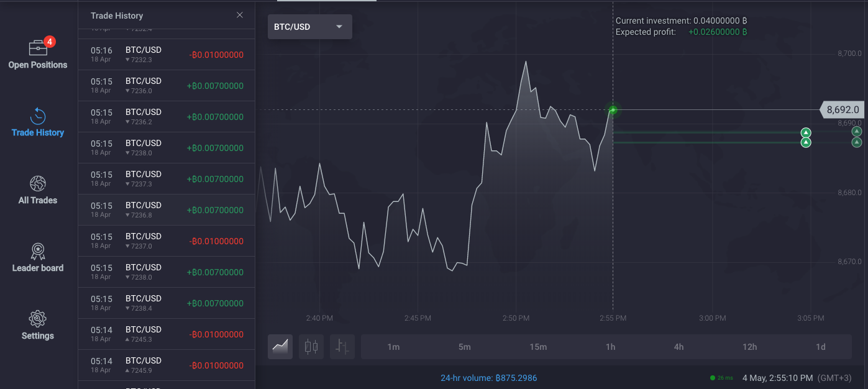The image size is (868, 389).
Task: Select the 4h timeframe
Action: [x=679, y=347]
